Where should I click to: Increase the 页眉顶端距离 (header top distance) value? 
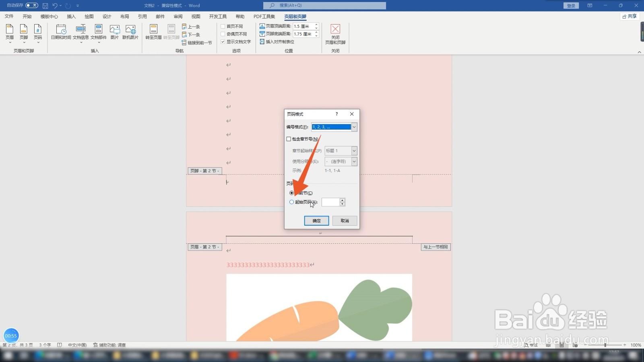[x=316, y=25]
